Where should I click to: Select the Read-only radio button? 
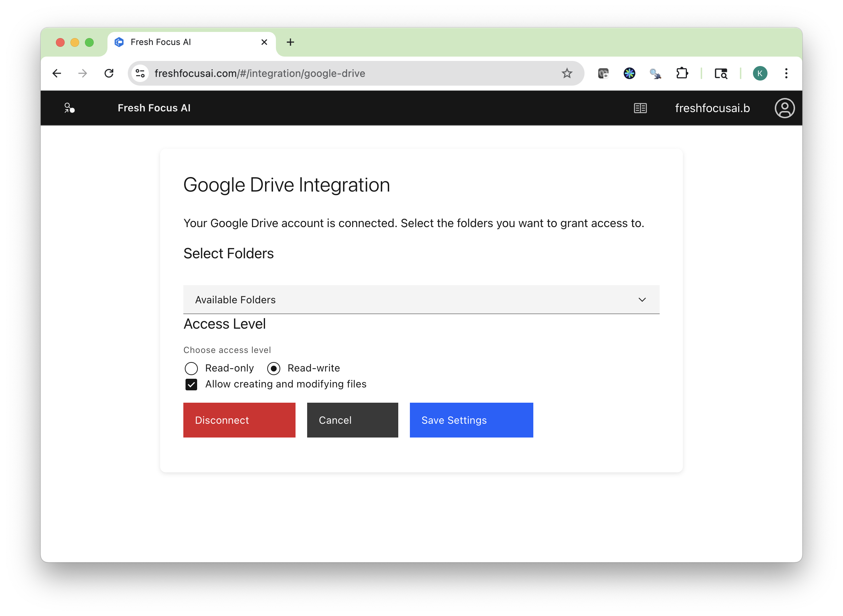(191, 368)
